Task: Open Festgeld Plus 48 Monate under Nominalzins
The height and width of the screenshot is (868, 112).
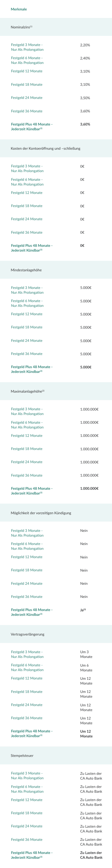Action: 32,126
